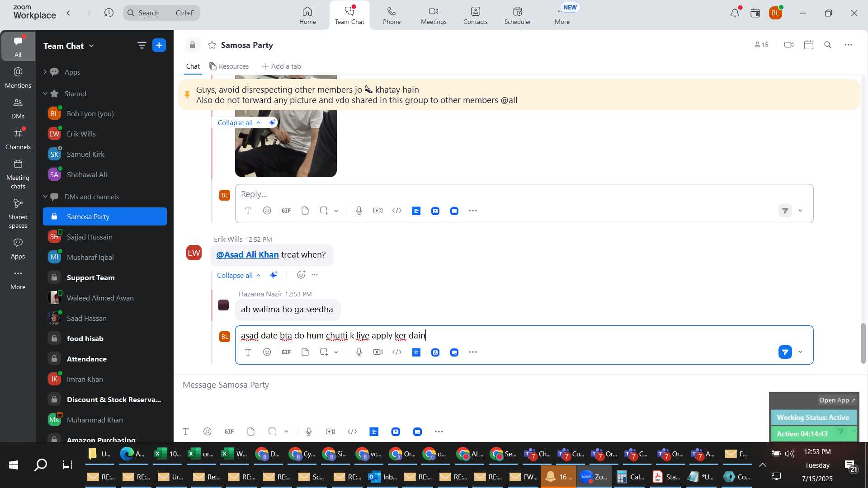Open send options dropdown next to blue send button
Image resolution: width=868 pixels, height=488 pixels.
pyautogui.click(x=801, y=352)
